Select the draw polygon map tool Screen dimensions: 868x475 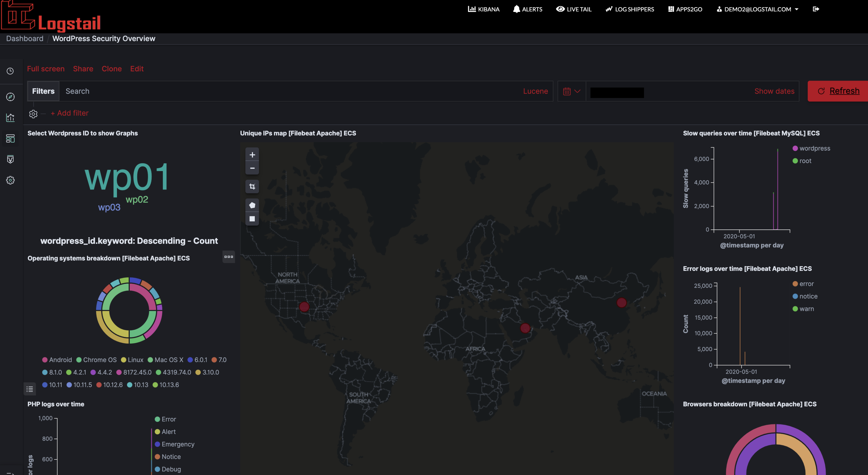click(x=252, y=205)
